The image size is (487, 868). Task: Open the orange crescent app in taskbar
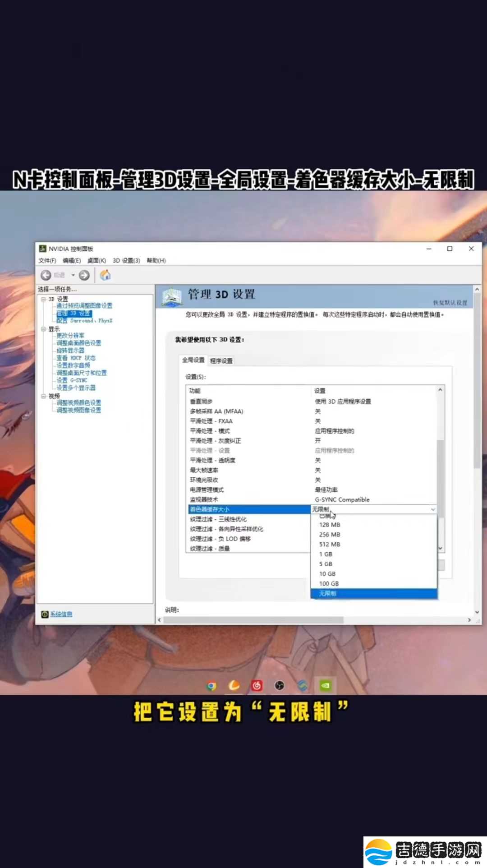(x=234, y=686)
